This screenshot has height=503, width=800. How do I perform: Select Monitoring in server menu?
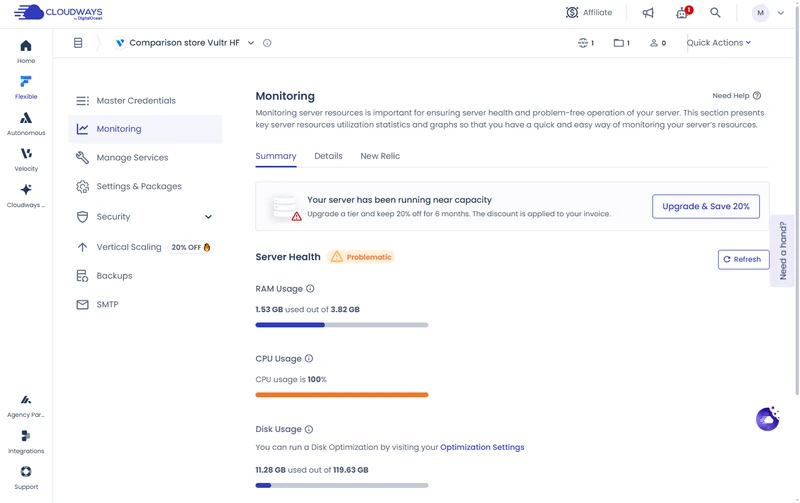pyautogui.click(x=145, y=129)
